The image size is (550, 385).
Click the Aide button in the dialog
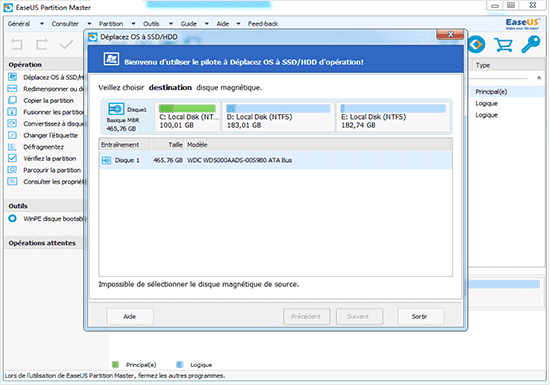130,317
